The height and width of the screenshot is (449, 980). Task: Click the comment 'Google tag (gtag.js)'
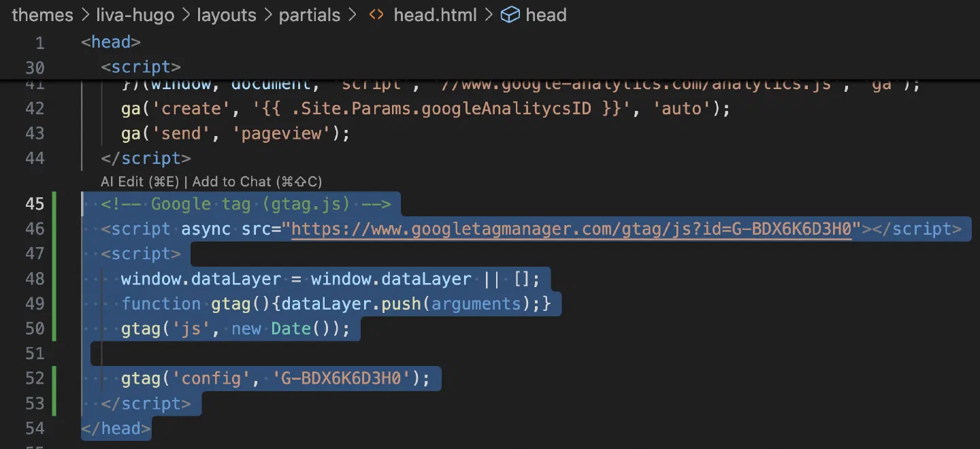[250, 204]
